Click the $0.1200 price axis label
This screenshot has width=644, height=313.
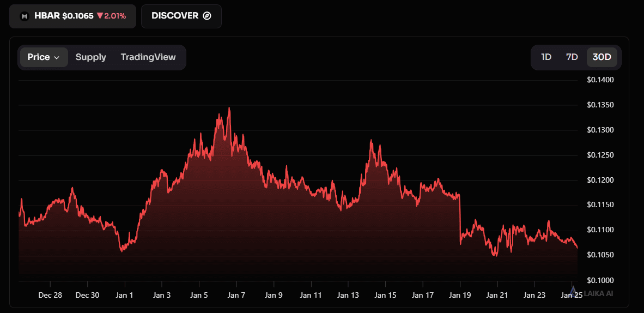600,180
